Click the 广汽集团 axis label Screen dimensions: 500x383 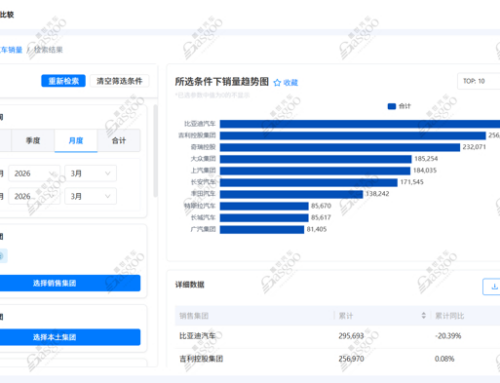click(x=203, y=229)
